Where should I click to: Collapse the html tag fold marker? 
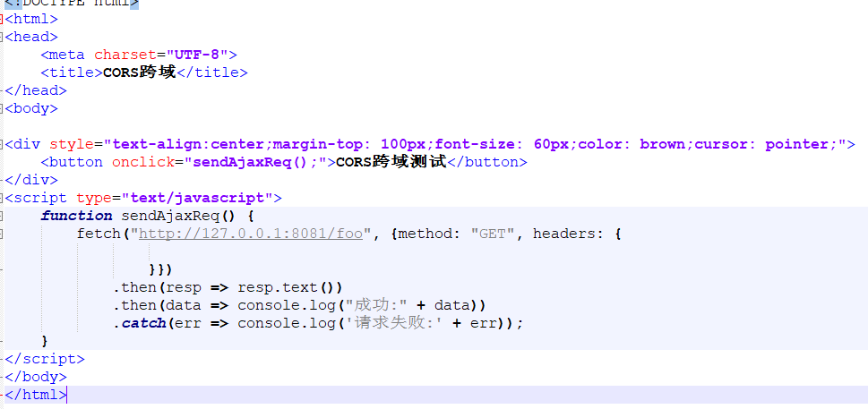(x=2, y=19)
